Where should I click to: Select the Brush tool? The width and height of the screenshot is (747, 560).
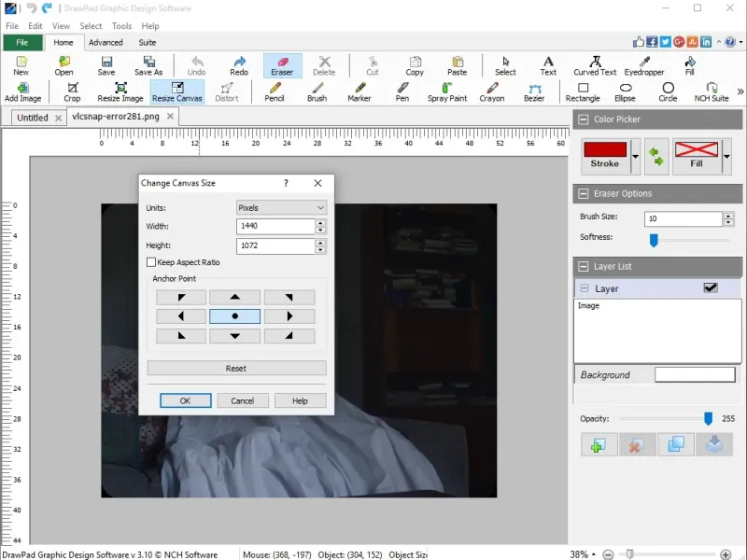tap(317, 91)
